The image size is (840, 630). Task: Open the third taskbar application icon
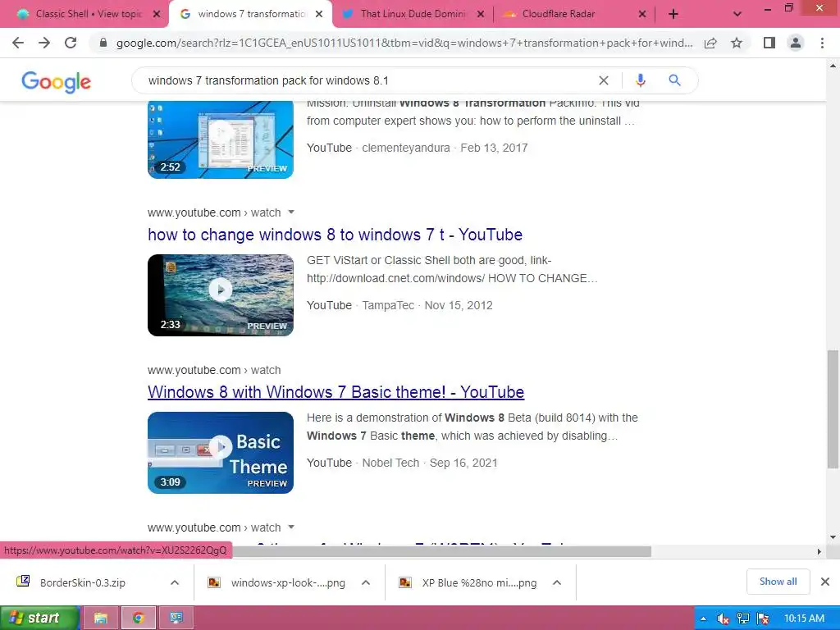pos(176,618)
